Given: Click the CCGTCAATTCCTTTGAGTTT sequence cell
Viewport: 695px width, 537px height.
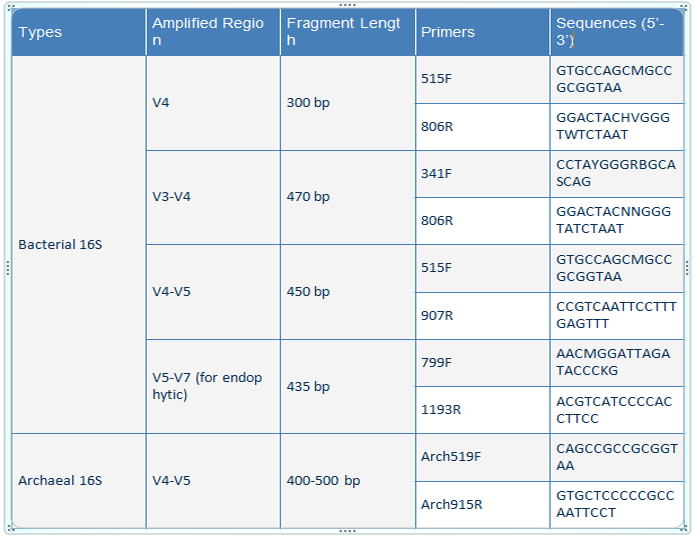Looking at the screenshot, I should (616, 315).
